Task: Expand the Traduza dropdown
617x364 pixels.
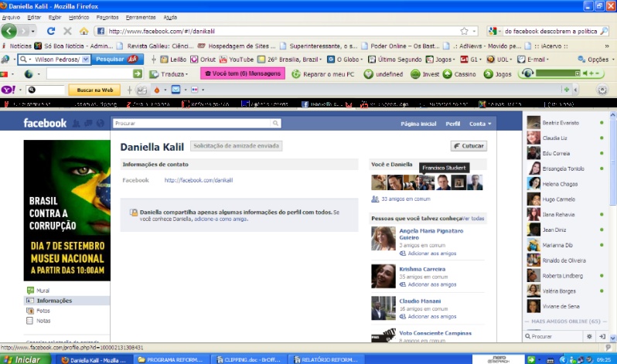Action: (x=186, y=74)
